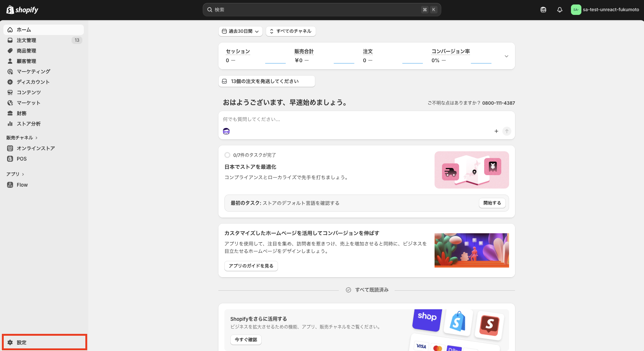Click the 注文管理 inbox icon
The height and width of the screenshot is (351, 644).
pos(10,40)
